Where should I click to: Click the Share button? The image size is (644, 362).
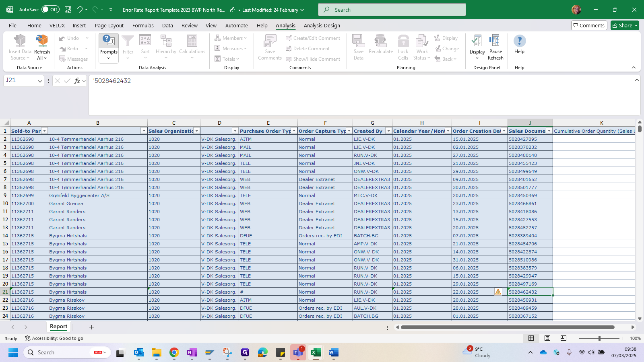[x=625, y=25]
